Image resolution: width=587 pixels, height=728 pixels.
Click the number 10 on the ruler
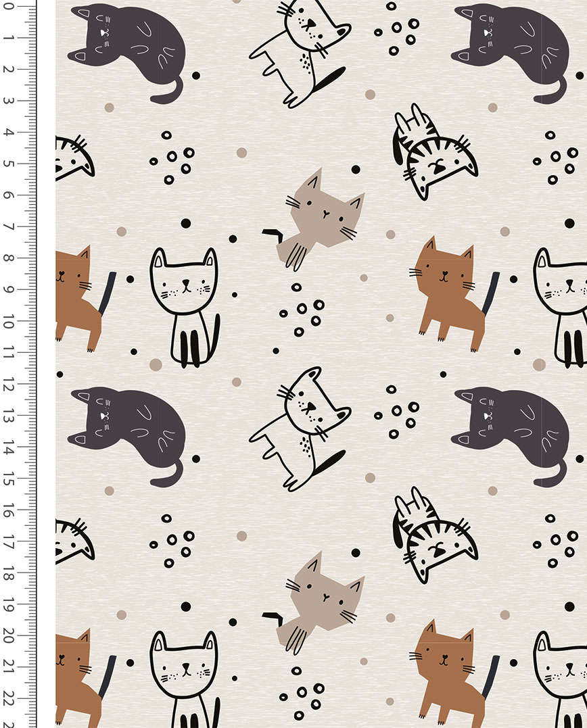9,322
